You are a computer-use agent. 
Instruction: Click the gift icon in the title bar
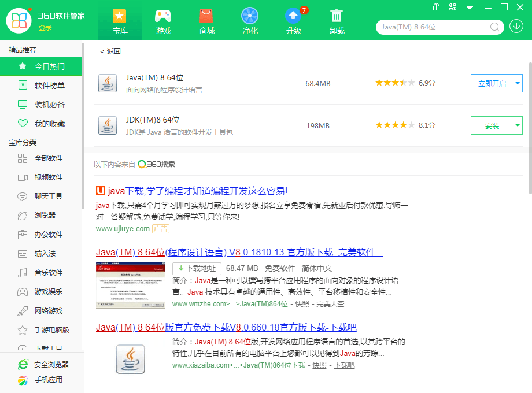[437, 8]
